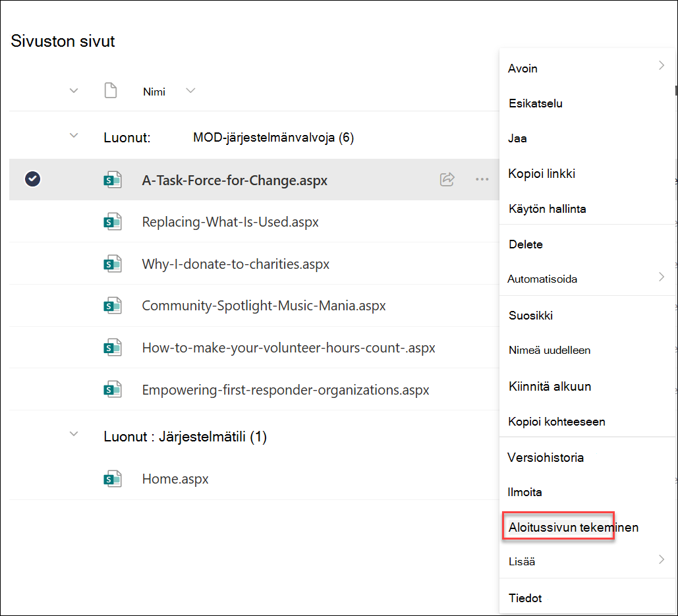The width and height of the screenshot is (678, 616).
Task: Deselect the checked A-Task-Force-for-Change.aspx row
Action: tap(32, 179)
